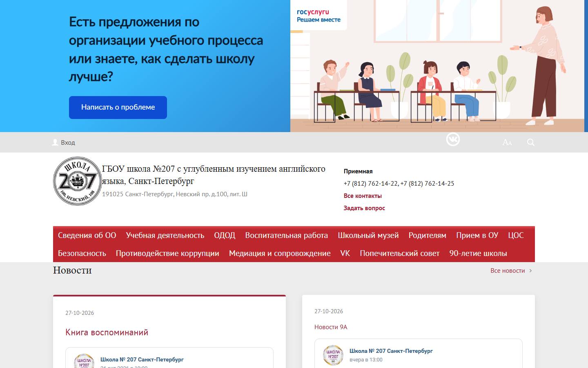This screenshot has height=368, width=588.
Task: Open the Все контакты link
Action: 363,196
